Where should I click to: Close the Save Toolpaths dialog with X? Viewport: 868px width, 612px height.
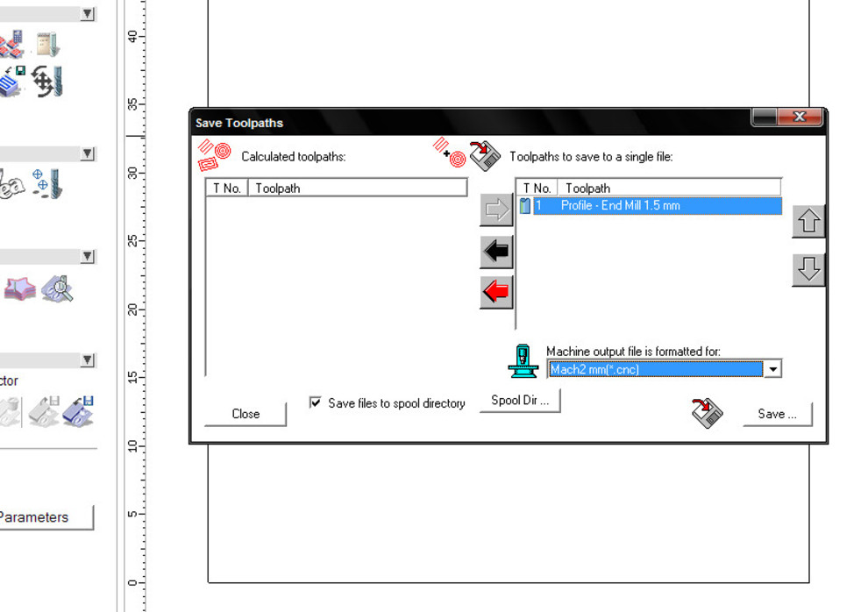tap(800, 117)
